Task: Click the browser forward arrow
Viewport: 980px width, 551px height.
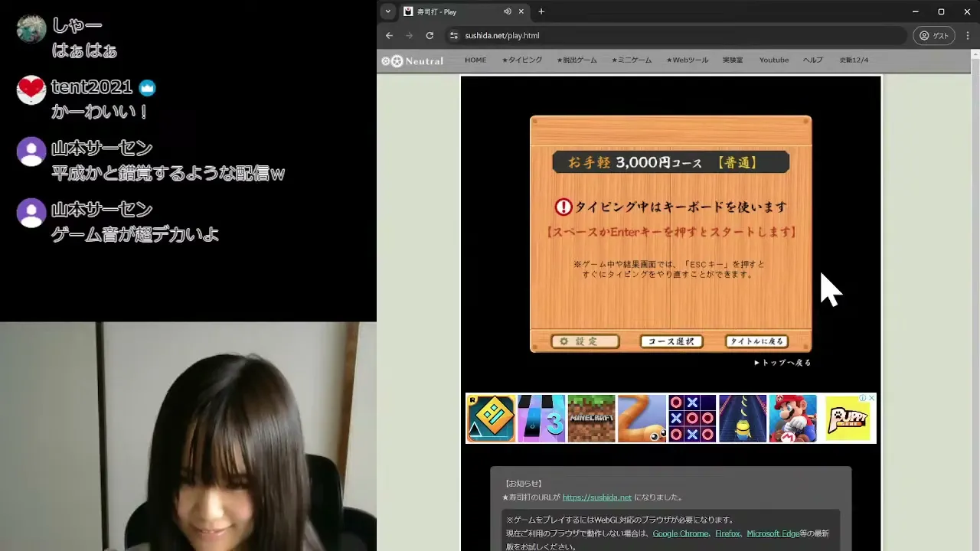Action: (x=409, y=35)
